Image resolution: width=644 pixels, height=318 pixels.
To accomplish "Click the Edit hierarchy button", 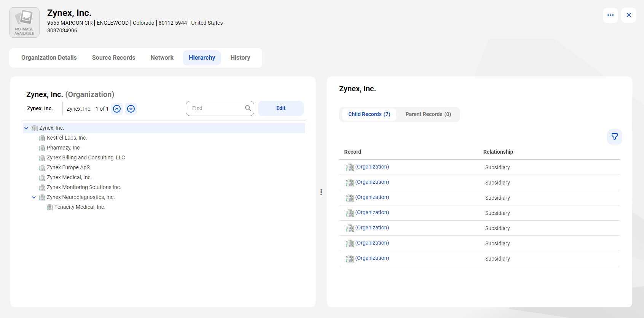I will pos(281,108).
